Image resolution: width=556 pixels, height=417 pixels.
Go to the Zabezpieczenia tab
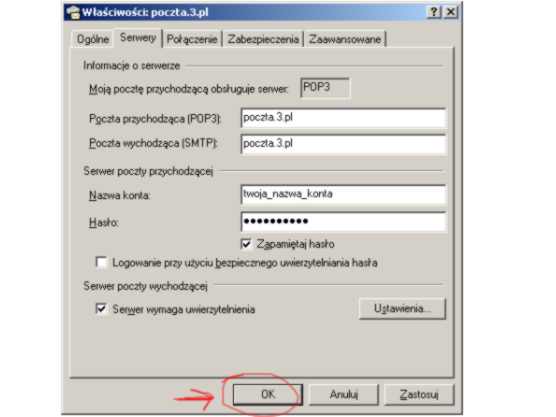tap(263, 39)
